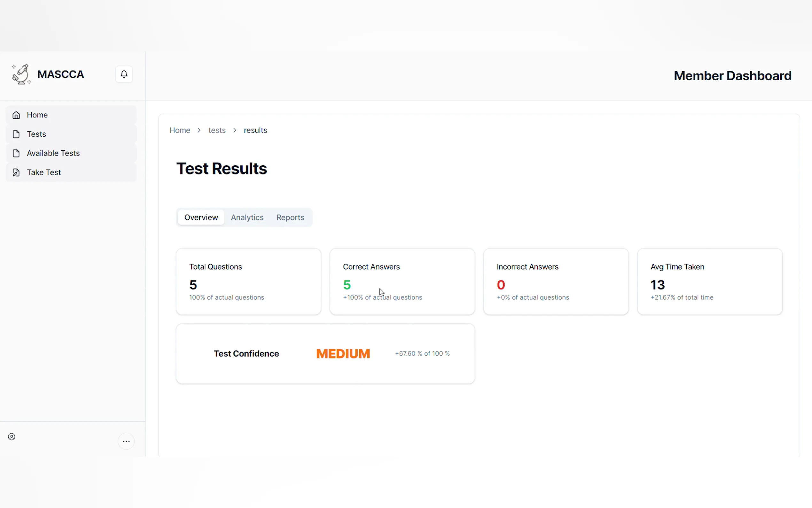Click the Incorrect Answers card
Screen dimensions: 812x508
pyautogui.click(x=556, y=282)
